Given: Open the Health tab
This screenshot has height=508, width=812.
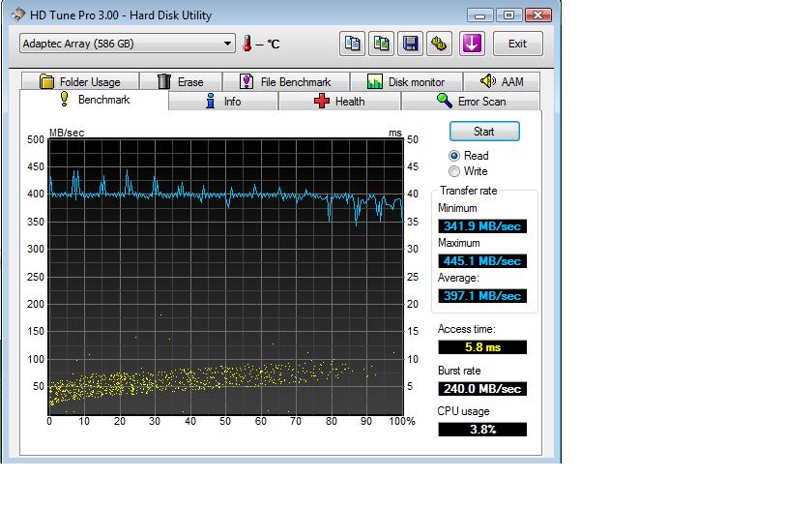Looking at the screenshot, I should tap(339, 101).
